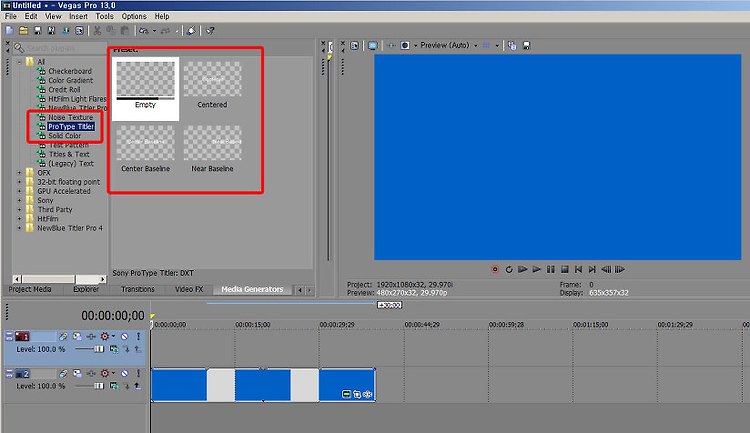The width and height of the screenshot is (750, 433).
Task: Switch to the Transitions tab
Action: 138,289
